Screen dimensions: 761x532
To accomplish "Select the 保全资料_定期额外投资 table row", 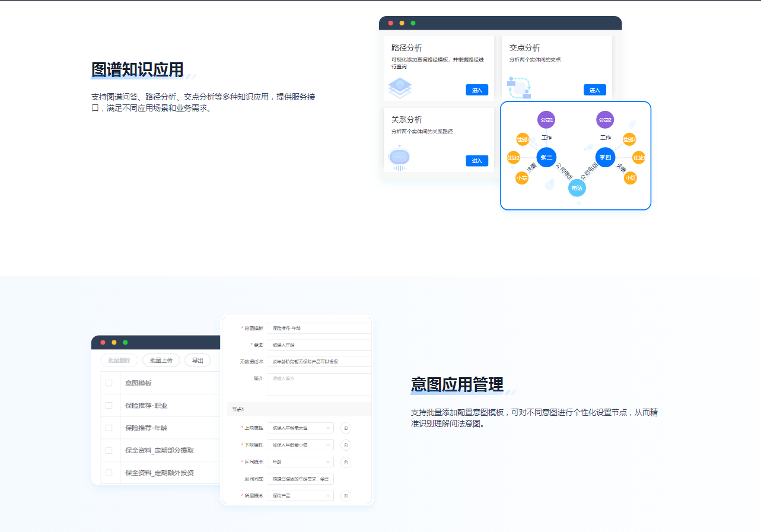I will [x=159, y=473].
